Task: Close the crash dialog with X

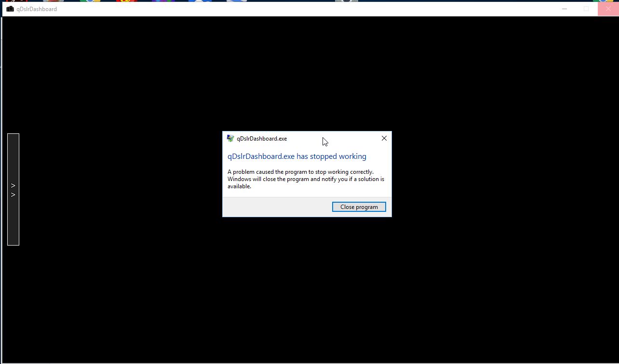Action: pyautogui.click(x=384, y=138)
